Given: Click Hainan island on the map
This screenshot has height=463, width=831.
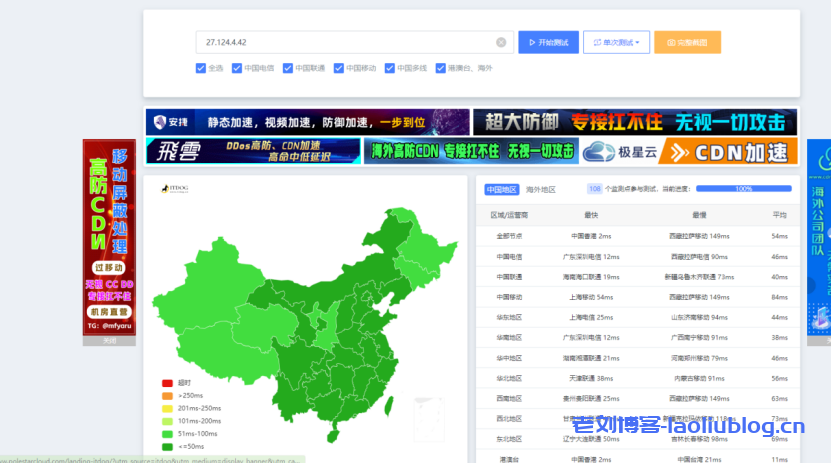Looking at the screenshot, I should tap(333, 437).
